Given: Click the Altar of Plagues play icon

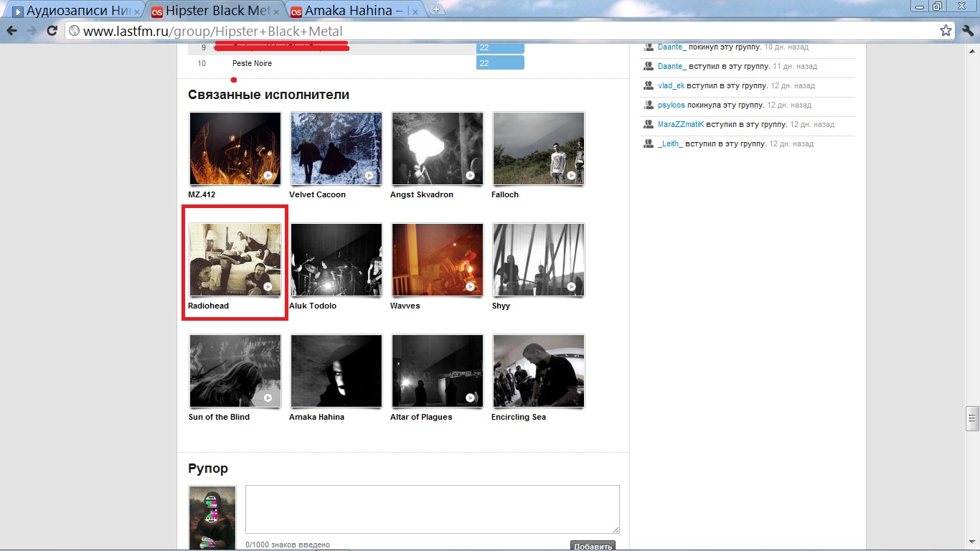Looking at the screenshot, I should coord(471,397).
